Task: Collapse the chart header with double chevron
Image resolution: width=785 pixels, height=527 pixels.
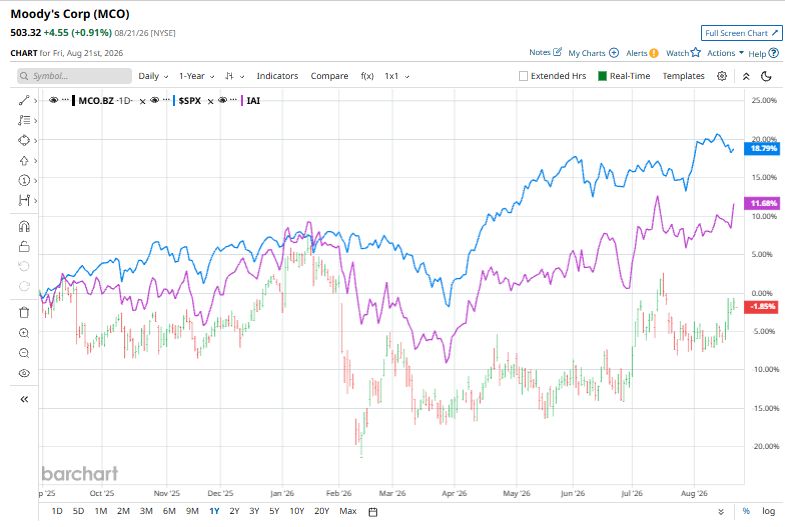Action: (746, 76)
